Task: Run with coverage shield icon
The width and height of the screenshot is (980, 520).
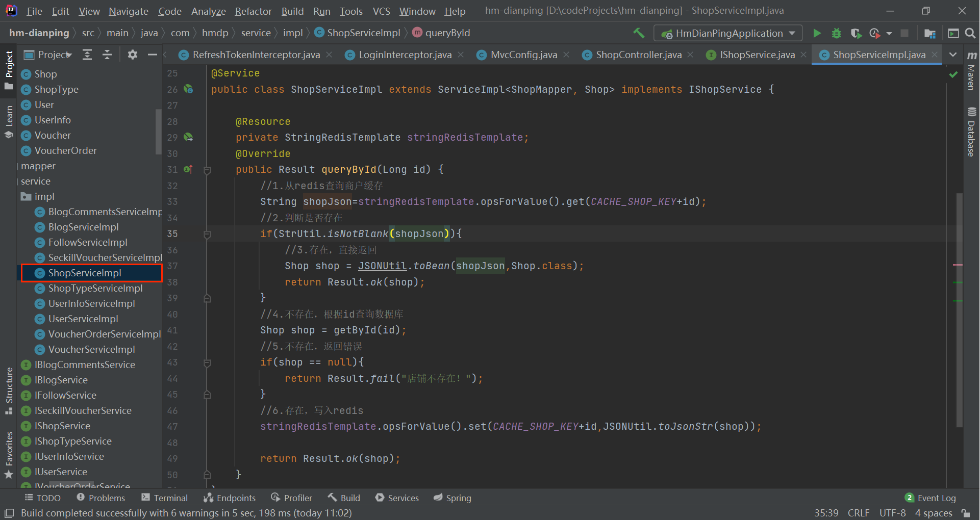Action: pyautogui.click(x=856, y=33)
